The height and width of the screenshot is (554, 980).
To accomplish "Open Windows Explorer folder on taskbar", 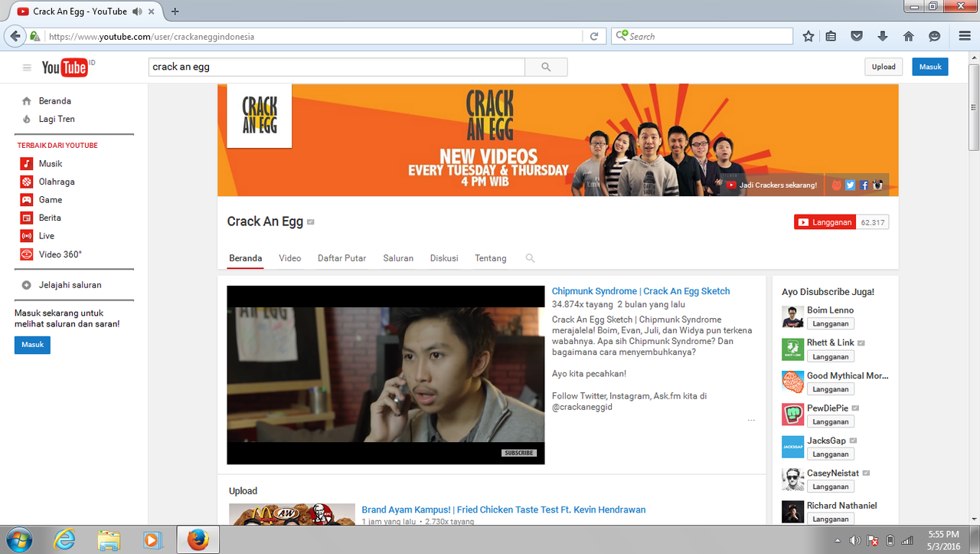I will (109, 539).
